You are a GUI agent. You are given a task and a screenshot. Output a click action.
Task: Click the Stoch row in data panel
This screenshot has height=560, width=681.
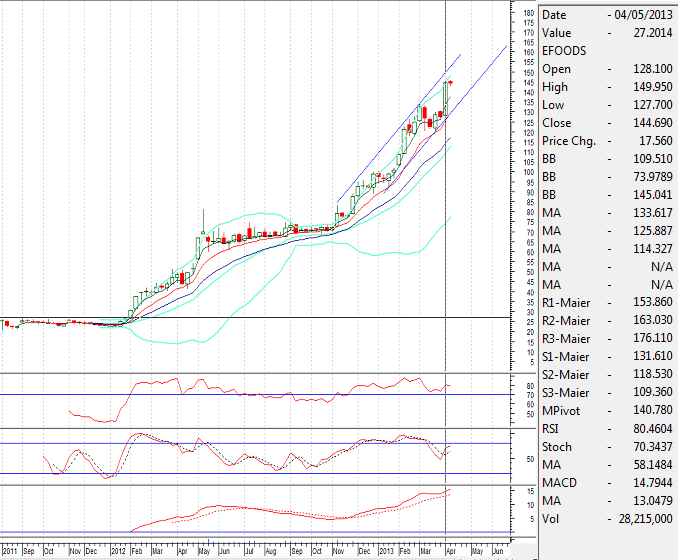(608, 447)
